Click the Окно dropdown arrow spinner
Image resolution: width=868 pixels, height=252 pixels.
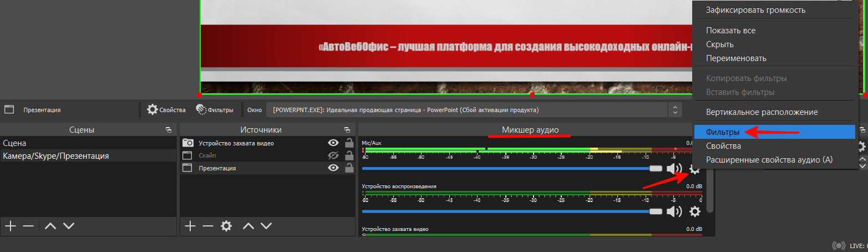tap(674, 110)
